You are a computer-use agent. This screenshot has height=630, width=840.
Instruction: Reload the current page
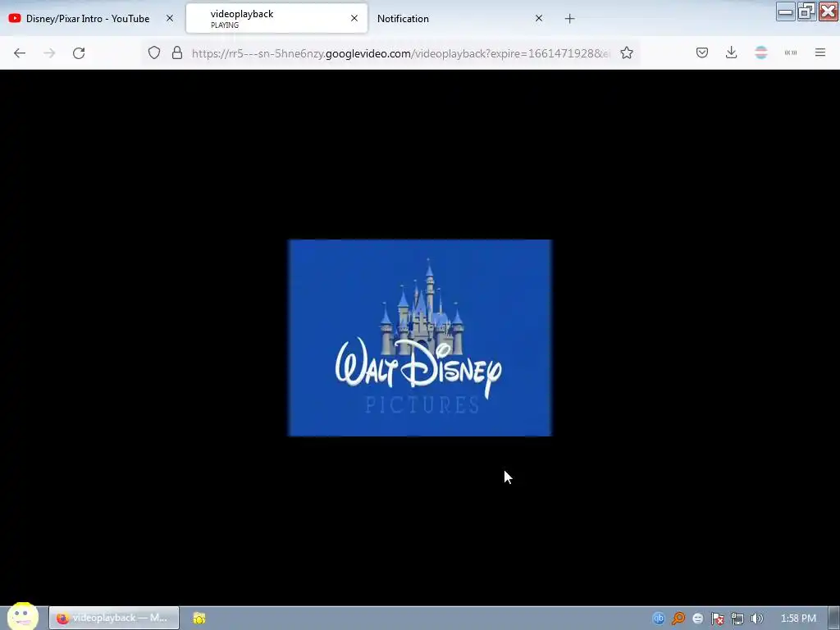coord(79,53)
